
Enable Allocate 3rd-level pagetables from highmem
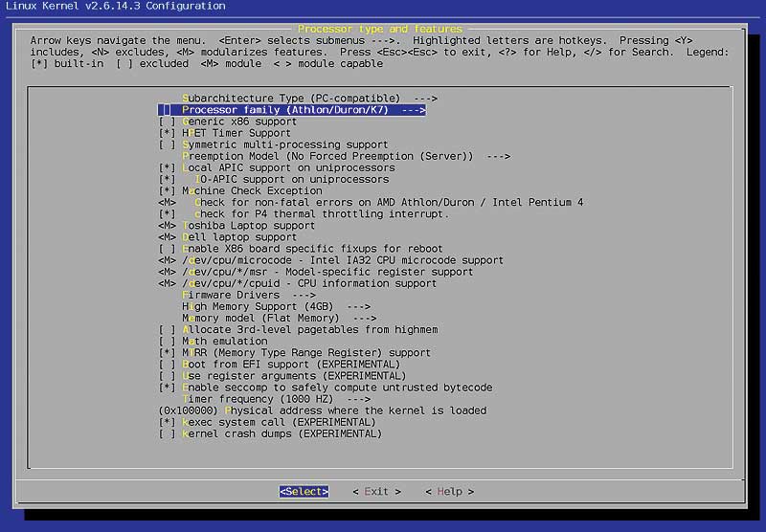298,329
